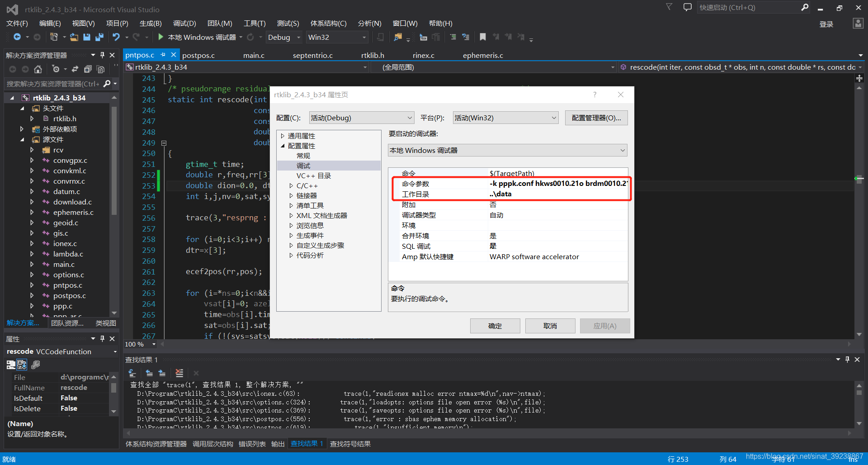Start debugging with the green play icon

(x=160, y=37)
